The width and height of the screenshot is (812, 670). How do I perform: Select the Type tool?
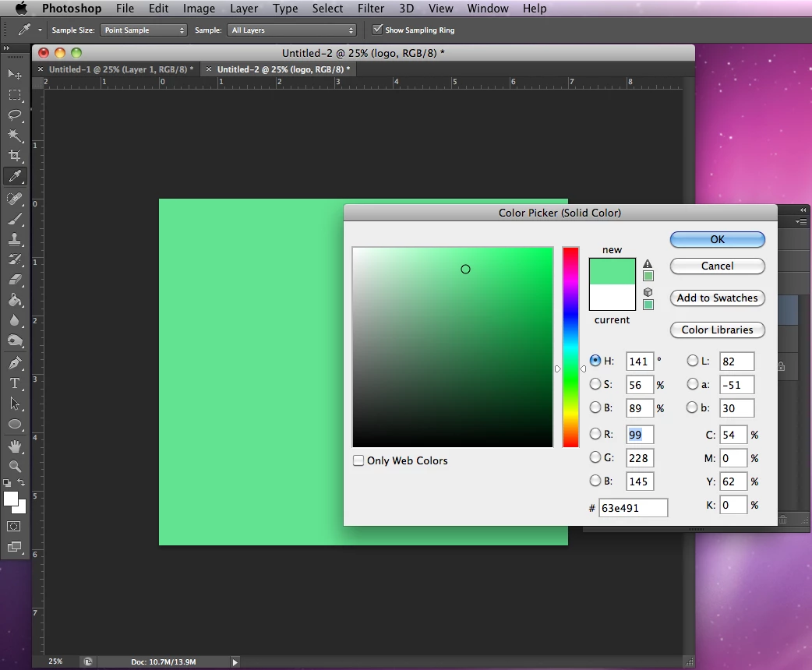coord(15,383)
